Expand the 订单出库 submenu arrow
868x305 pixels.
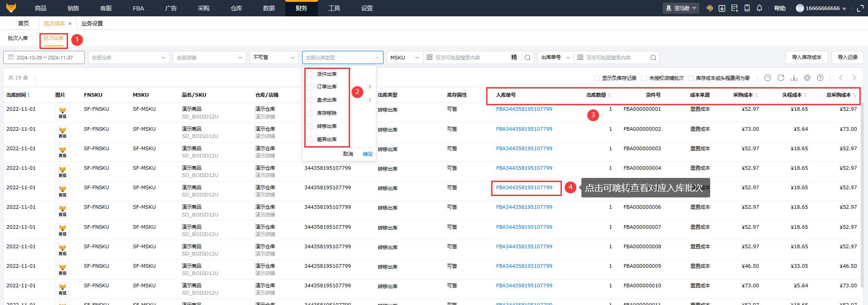click(370, 87)
